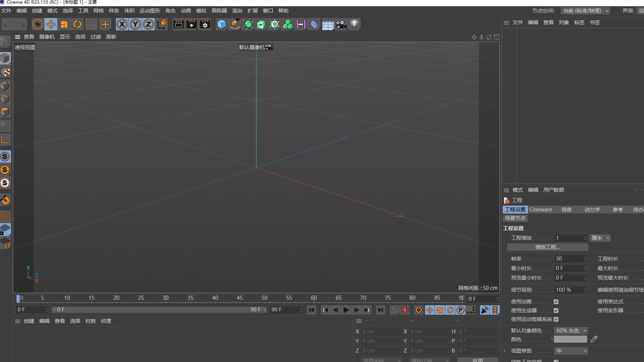Add a Floor environment object
The height and width of the screenshot is (362, 644).
[x=328, y=24]
